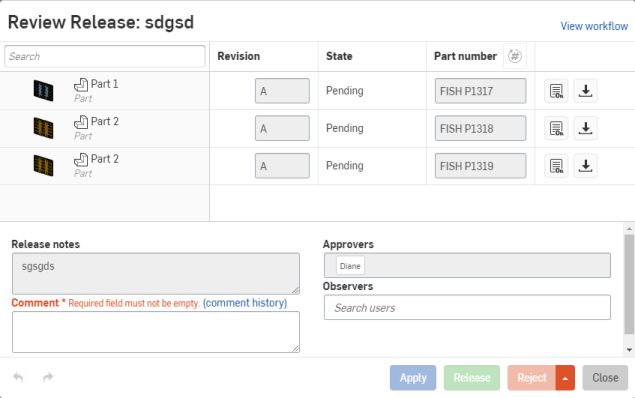Download the FISH P1318 part
Viewport: 635px width, 398px height.
(585, 128)
